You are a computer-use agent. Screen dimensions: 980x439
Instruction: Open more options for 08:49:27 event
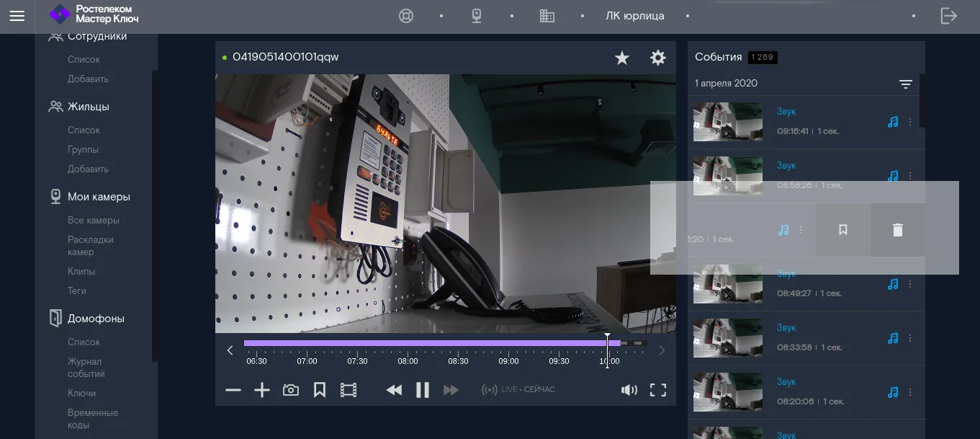pos(910,284)
